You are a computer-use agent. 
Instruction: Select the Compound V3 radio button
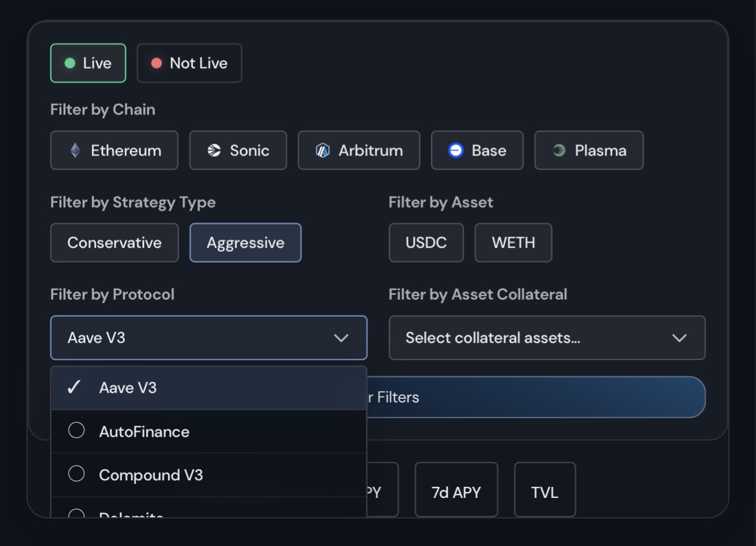click(76, 474)
